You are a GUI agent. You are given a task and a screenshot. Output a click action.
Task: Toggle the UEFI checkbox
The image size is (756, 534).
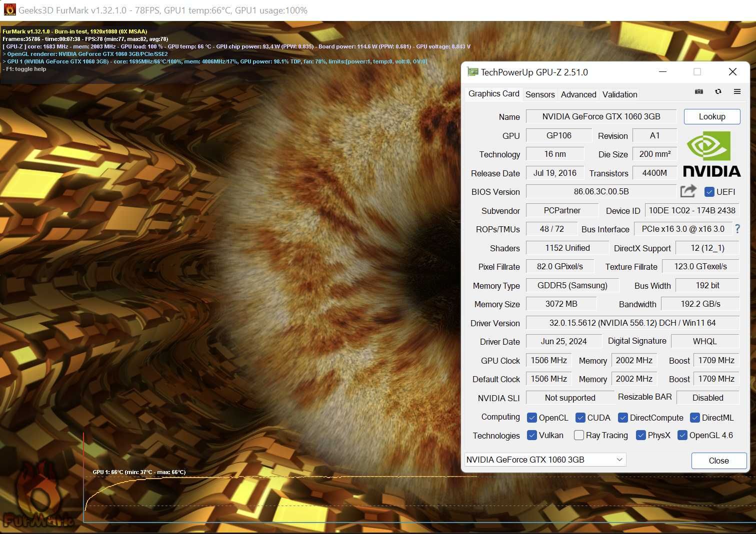click(x=709, y=192)
